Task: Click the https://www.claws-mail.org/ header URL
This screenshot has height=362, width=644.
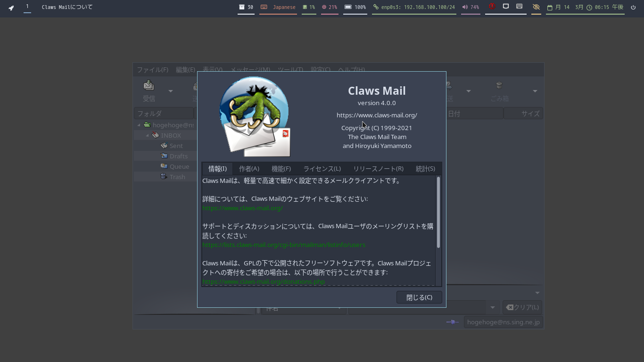Action: point(377,115)
